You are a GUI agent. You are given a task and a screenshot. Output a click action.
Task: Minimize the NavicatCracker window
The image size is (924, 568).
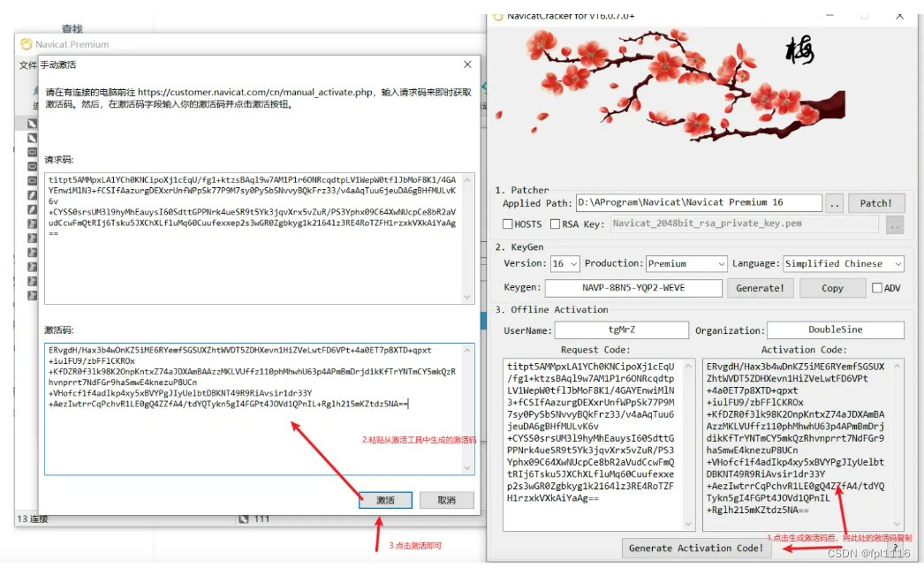(x=829, y=17)
